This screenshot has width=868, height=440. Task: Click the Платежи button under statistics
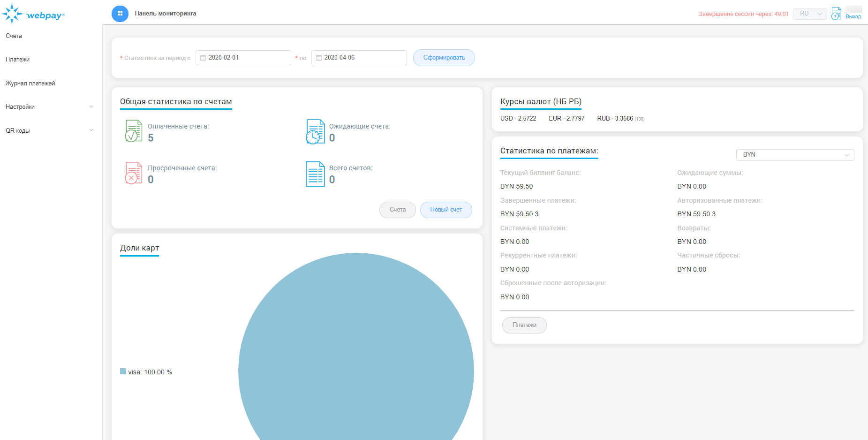click(524, 325)
